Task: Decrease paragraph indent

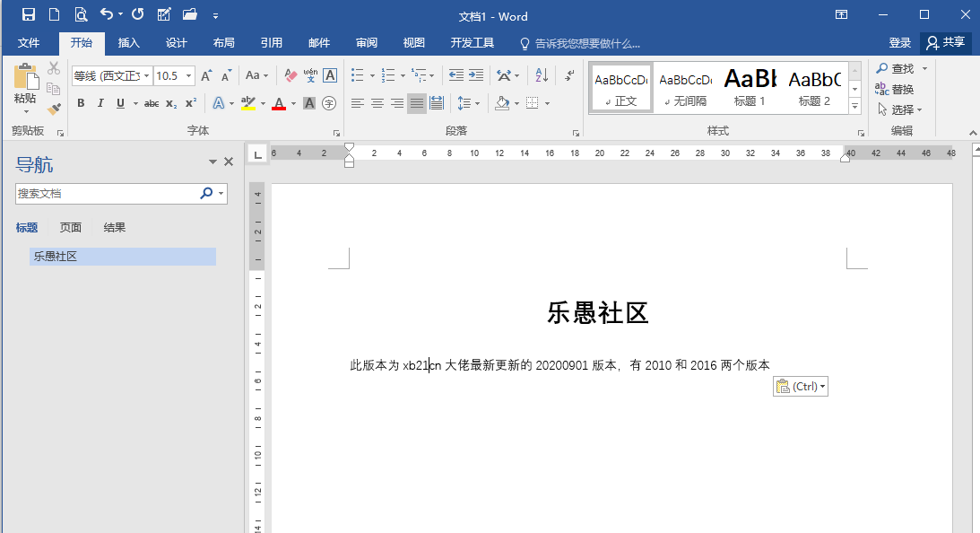Action: 456,75
